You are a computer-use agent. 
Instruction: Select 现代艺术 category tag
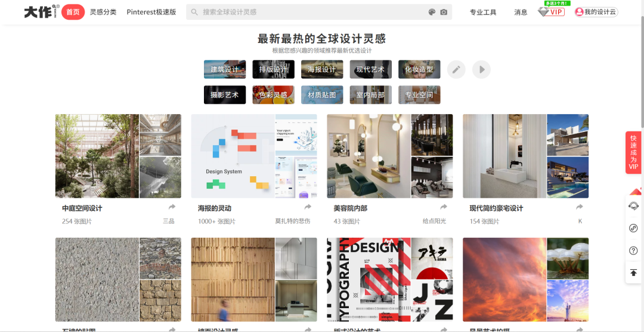click(x=370, y=69)
